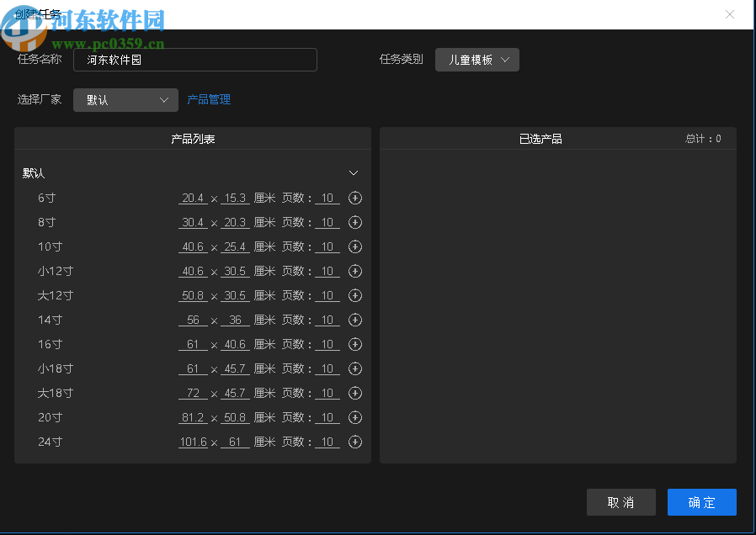Screen dimensions: 756x535
Task: Click the plus icon beside 24寸
Action: (354, 442)
